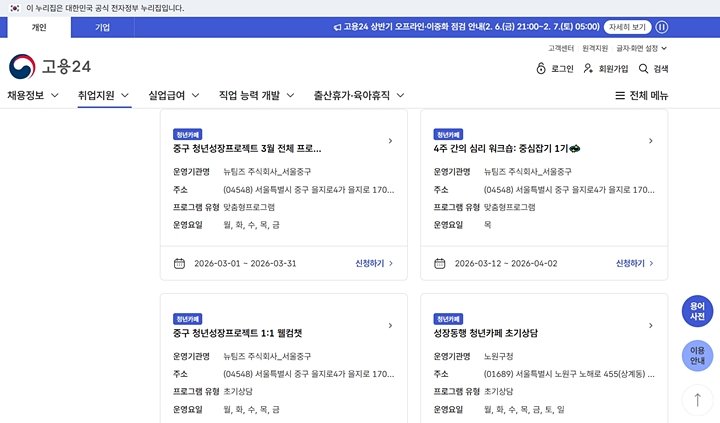Image resolution: width=720 pixels, height=423 pixels.
Task: Click the 로그인 lock icon
Action: click(x=541, y=68)
